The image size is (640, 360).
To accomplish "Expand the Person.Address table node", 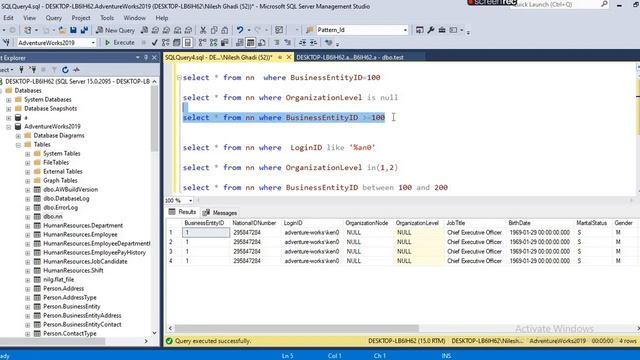I will pos(27,289).
